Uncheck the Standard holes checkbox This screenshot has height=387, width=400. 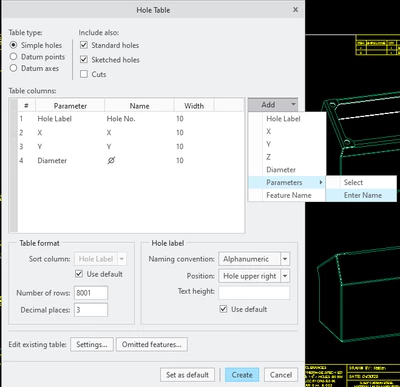84,45
